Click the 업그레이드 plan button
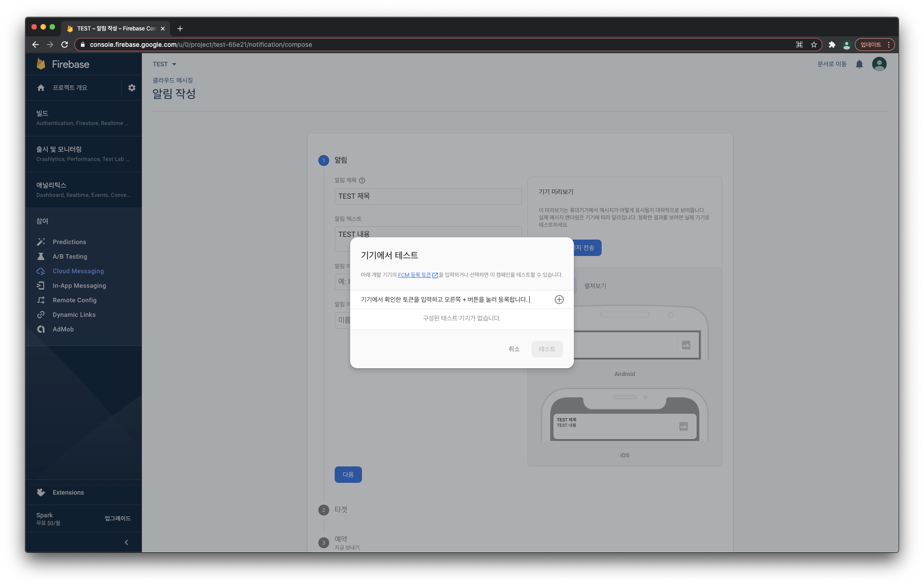The height and width of the screenshot is (586, 924). pyautogui.click(x=117, y=518)
